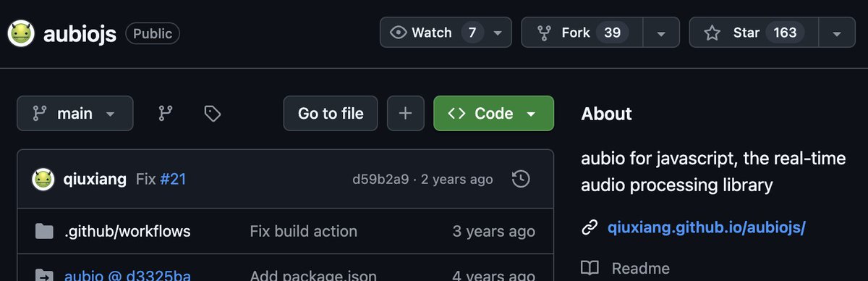Screen dimensions: 868x281
Task: Open the Star lists dropdown arrow
Action: point(837,33)
